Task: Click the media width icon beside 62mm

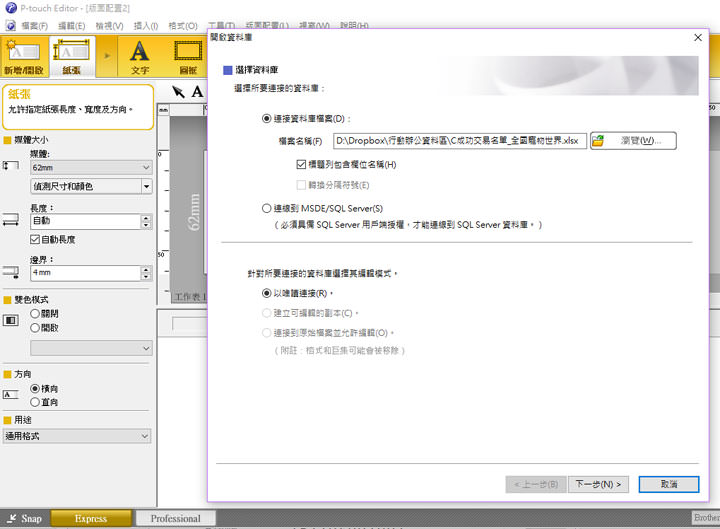Action: 11,165
